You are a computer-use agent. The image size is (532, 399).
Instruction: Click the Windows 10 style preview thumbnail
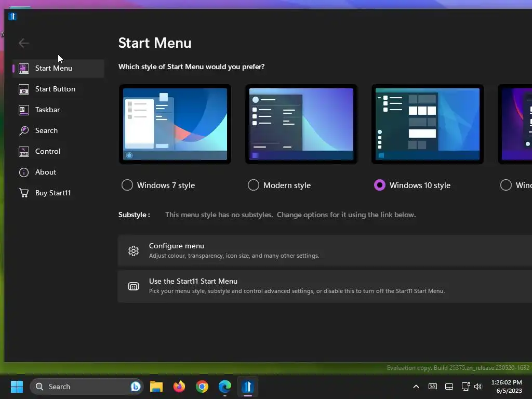(x=428, y=124)
